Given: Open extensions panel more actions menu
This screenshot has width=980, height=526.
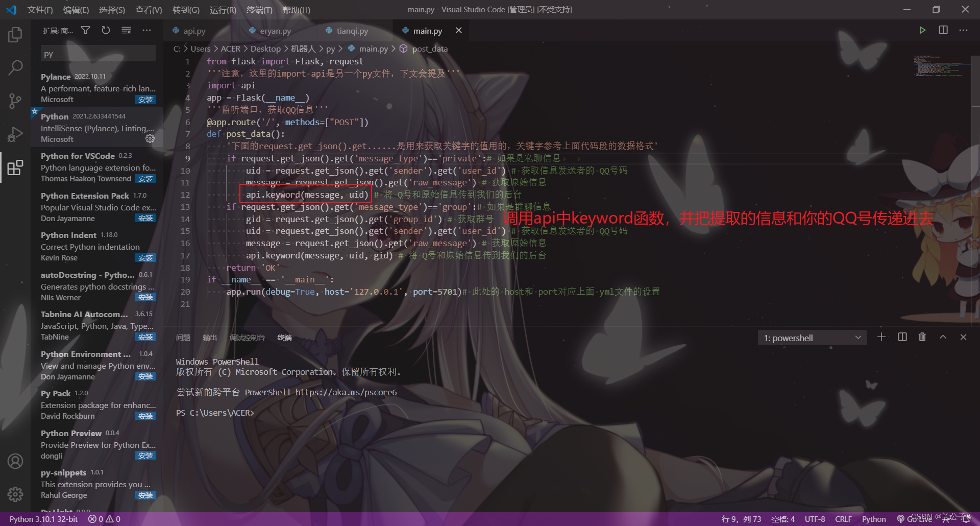Looking at the screenshot, I should [146, 31].
